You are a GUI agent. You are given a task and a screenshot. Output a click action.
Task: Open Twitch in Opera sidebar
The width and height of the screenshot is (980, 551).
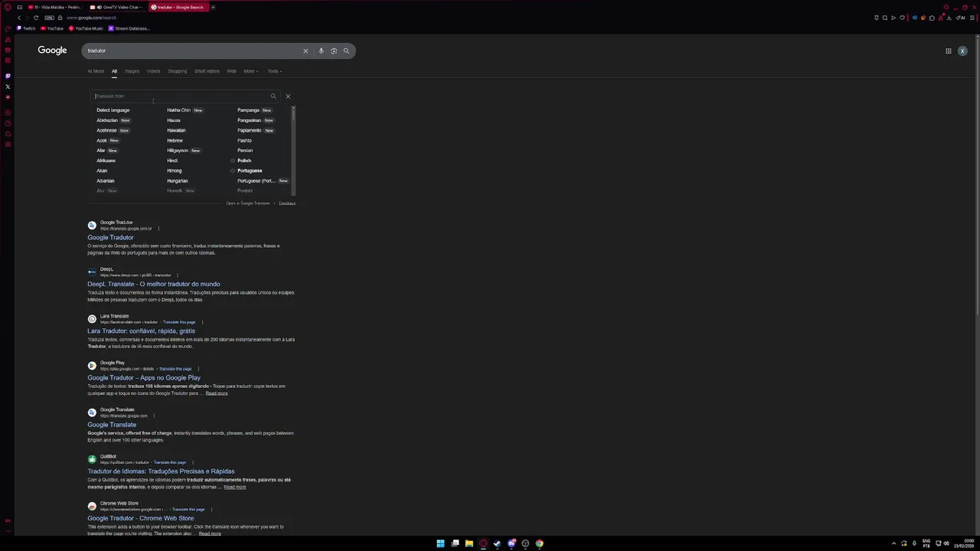tap(8, 76)
